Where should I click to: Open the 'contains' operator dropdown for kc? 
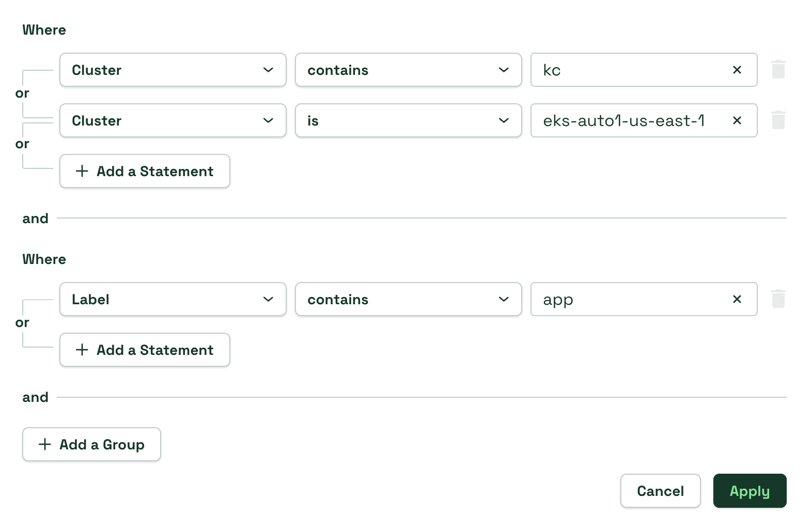click(x=408, y=70)
